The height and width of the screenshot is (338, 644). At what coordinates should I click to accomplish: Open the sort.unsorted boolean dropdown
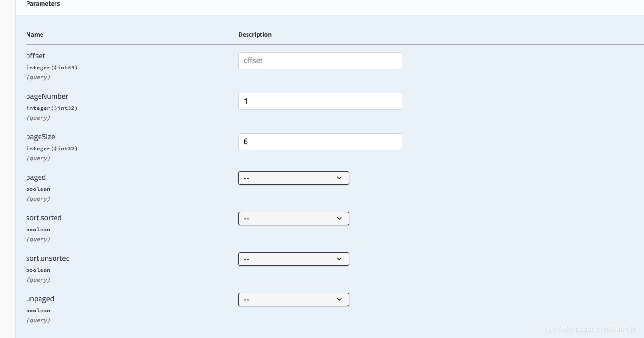point(293,259)
